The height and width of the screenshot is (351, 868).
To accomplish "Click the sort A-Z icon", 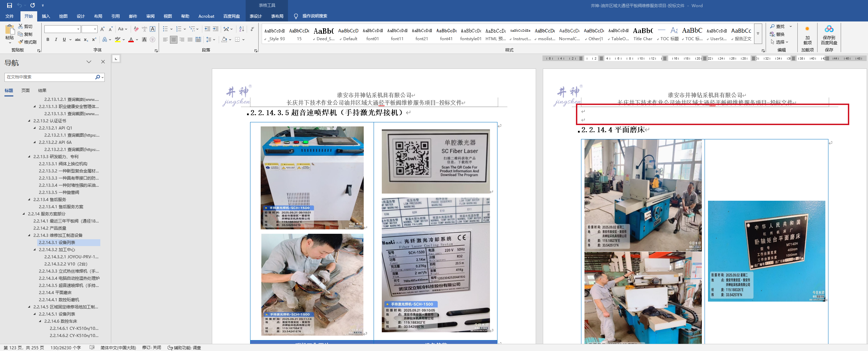I will click(x=242, y=29).
